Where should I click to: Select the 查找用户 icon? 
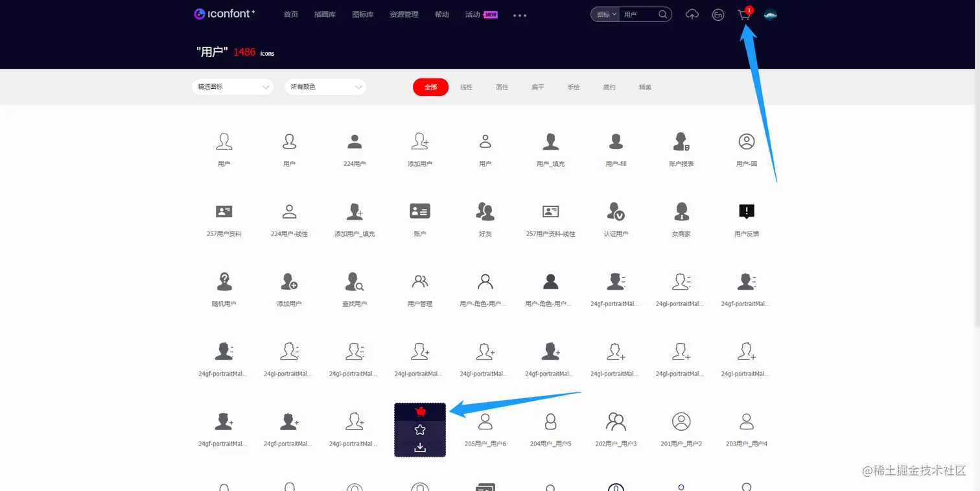(x=355, y=281)
